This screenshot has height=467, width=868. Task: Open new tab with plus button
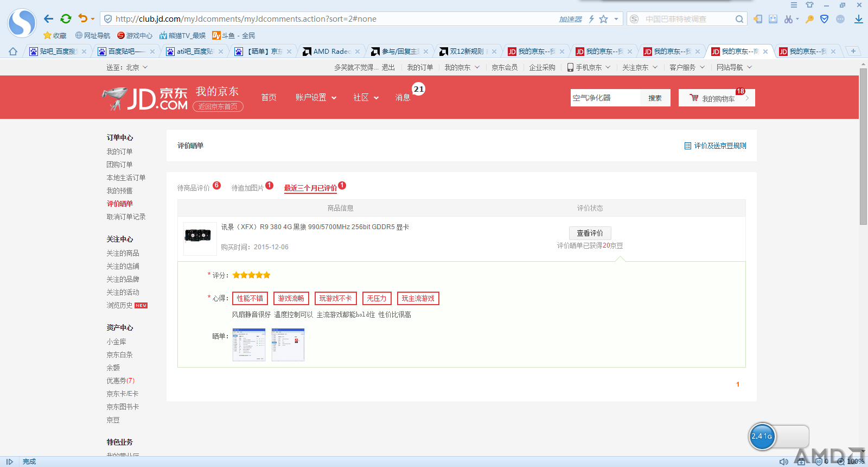coord(853,51)
